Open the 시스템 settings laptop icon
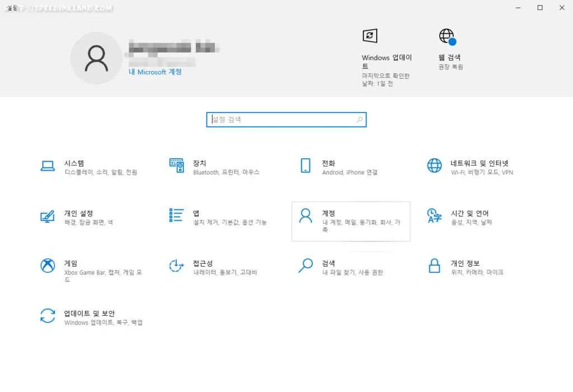This screenshot has height=392, width=573. coord(48,166)
